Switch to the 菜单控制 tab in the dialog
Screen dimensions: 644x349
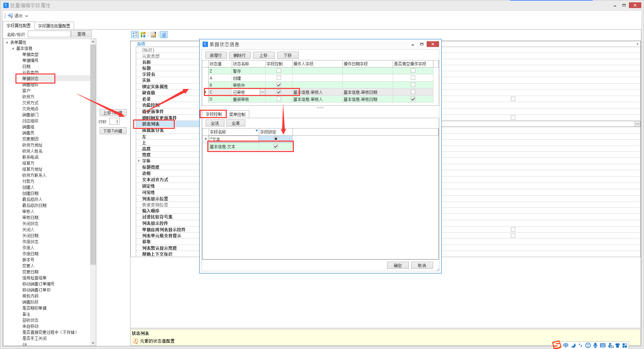[237, 114]
